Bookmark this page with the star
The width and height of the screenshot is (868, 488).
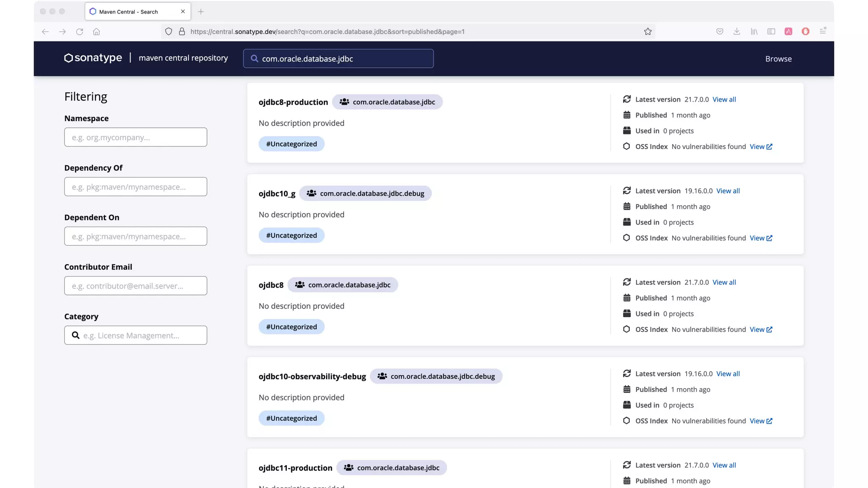tap(648, 31)
